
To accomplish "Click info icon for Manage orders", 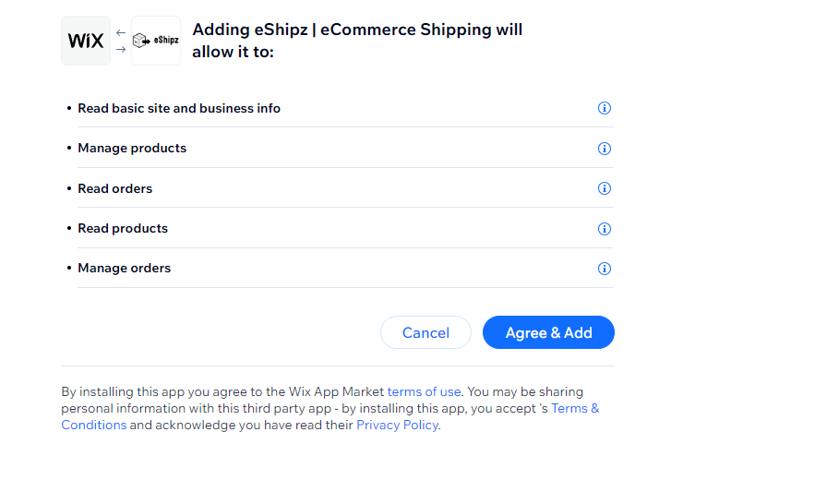I will tap(605, 269).
